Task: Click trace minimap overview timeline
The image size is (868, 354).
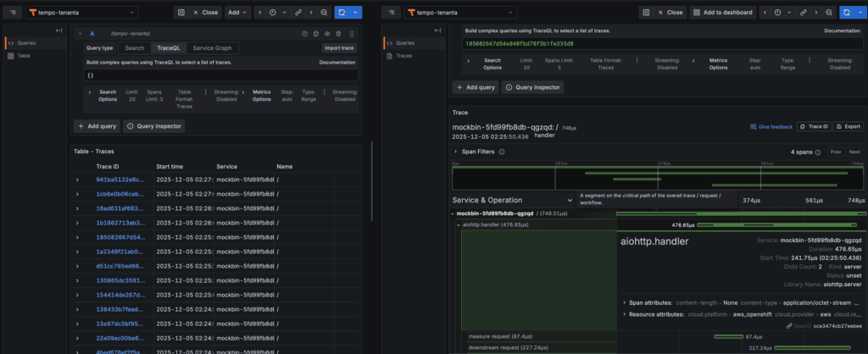Action: (x=658, y=178)
